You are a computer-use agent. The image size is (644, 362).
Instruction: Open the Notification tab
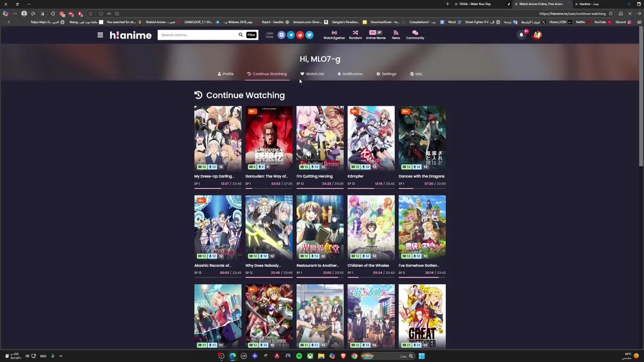[x=350, y=74]
